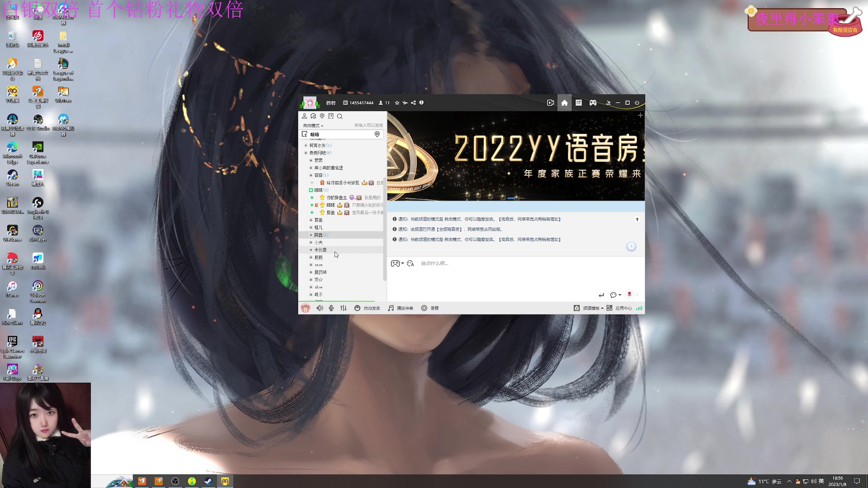868x488 pixels.
Task: Open the 频道模板 template menu
Action: (x=589, y=308)
